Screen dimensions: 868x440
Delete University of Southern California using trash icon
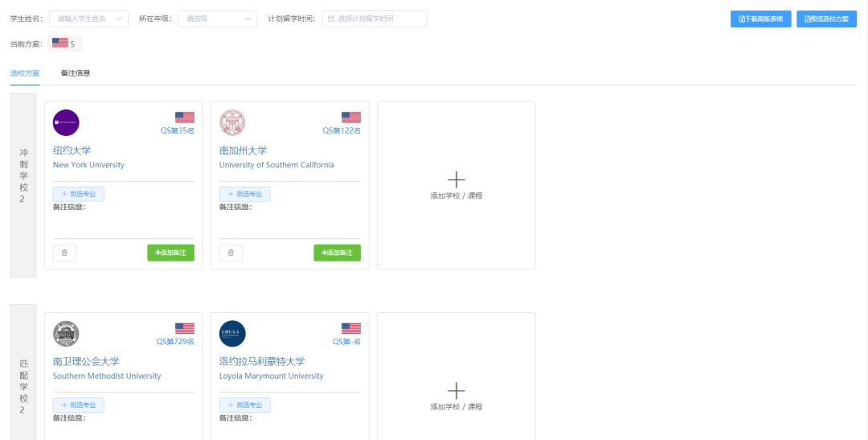(x=231, y=253)
